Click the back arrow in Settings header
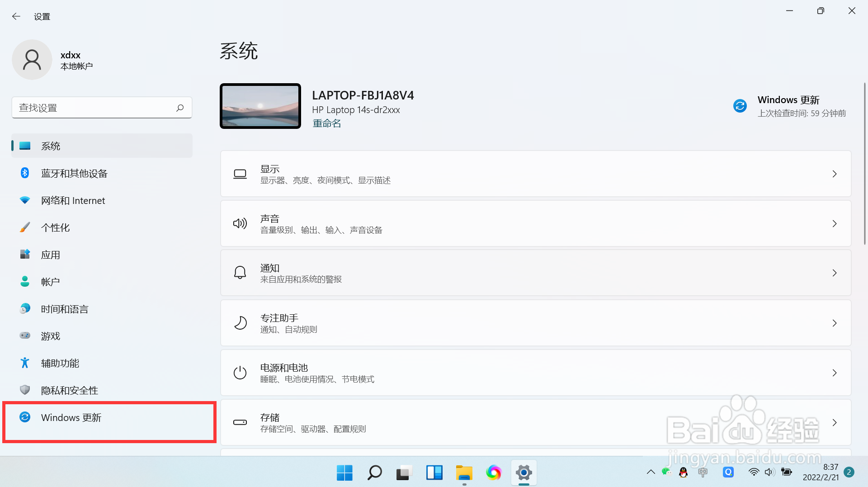 16,16
